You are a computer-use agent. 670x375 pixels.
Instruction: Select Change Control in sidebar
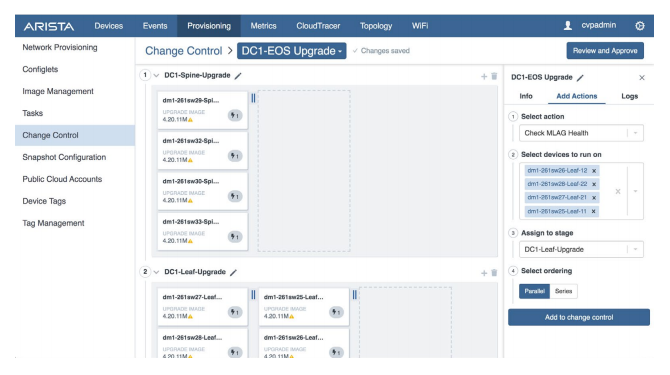point(75,135)
